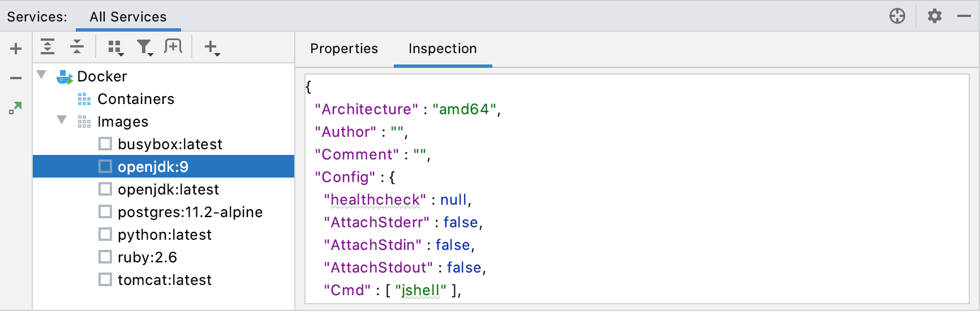Image resolution: width=980 pixels, height=311 pixels.
Task: Open Services settings gear icon
Action: (x=935, y=16)
